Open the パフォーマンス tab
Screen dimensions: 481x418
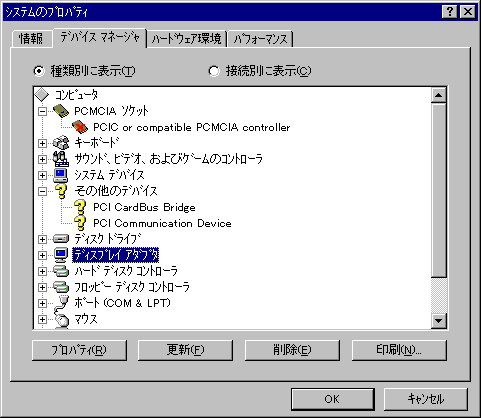[x=260, y=39]
